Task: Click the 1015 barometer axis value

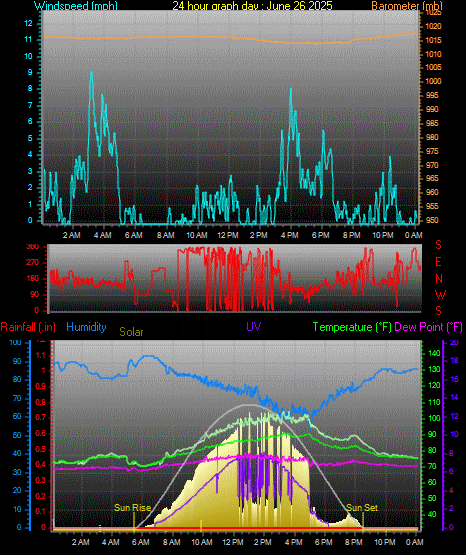Action: coord(433,40)
